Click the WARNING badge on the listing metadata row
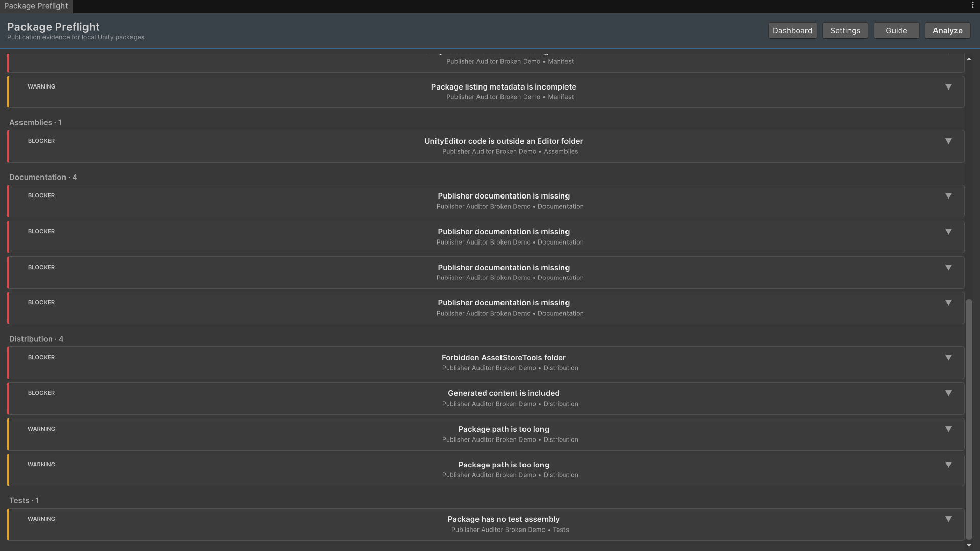The image size is (980, 551). pos(41,87)
